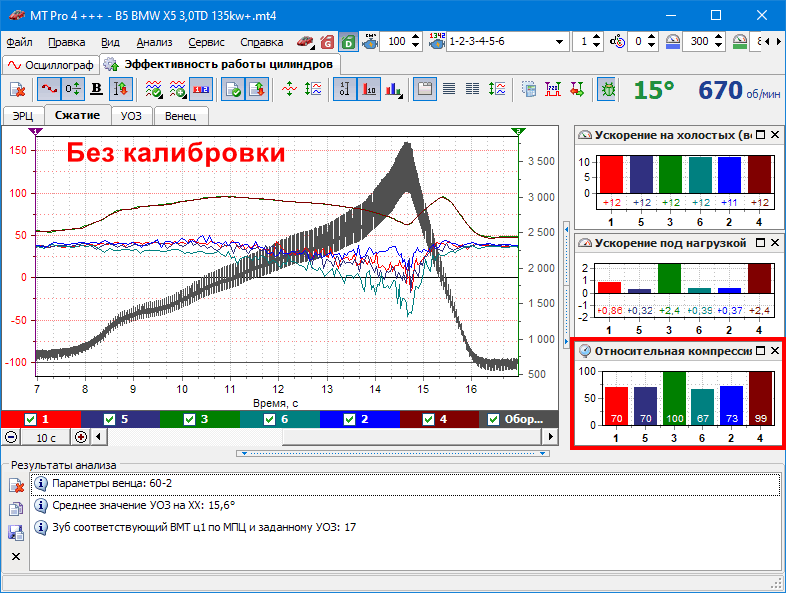Toggle the up-down arrows scale button
Viewport: 786px width, 593px height.
(x=121, y=90)
